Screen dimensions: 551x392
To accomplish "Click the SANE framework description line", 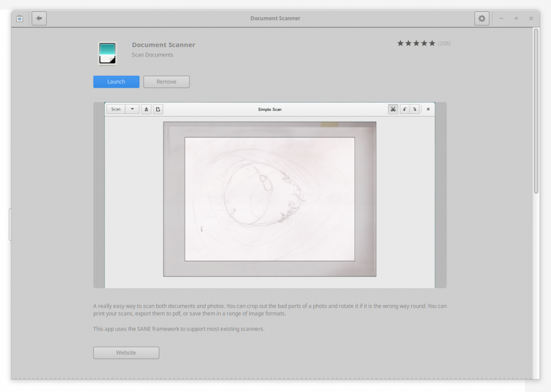I will pos(179,329).
